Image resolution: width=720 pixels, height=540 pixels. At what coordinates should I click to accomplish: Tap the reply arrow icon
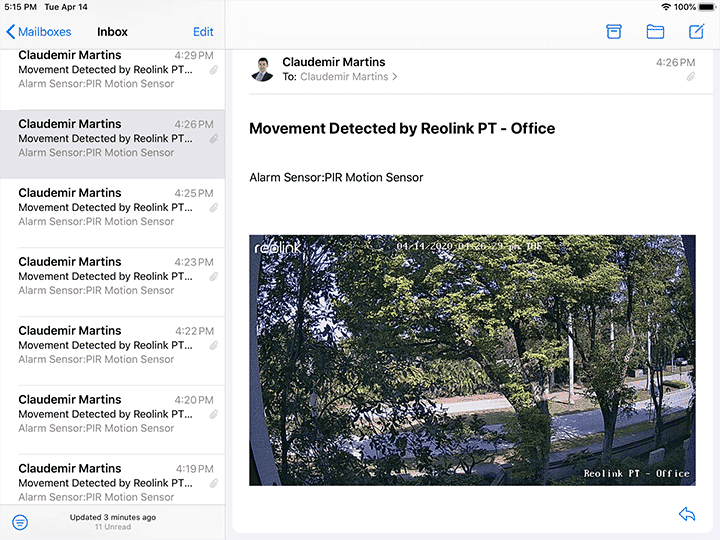687,514
